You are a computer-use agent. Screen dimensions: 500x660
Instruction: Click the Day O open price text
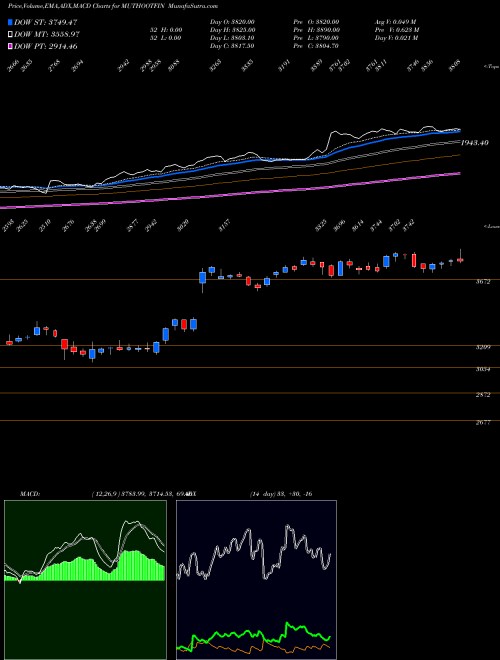pos(232,22)
